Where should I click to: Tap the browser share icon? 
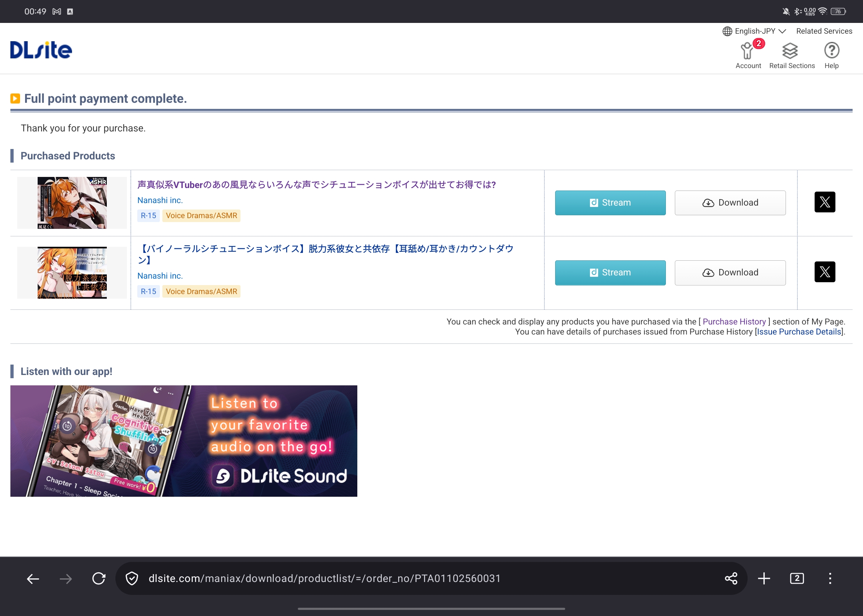[730, 578]
